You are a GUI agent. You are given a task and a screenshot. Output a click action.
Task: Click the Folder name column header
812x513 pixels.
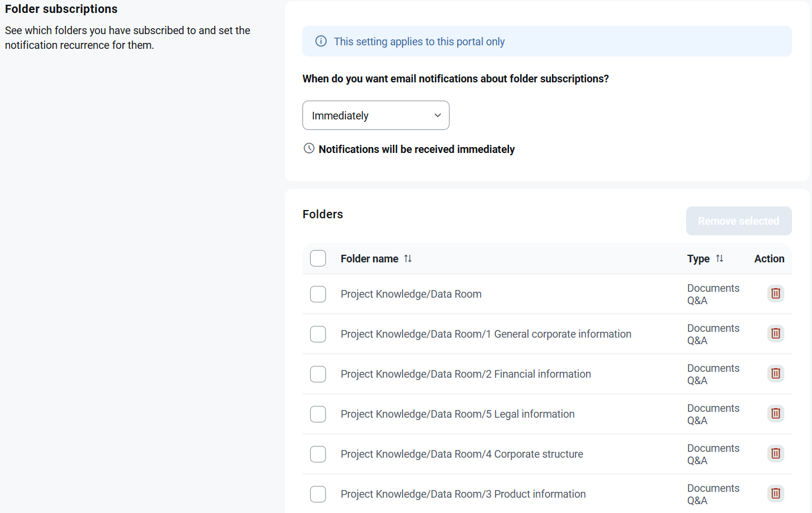tap(370, 259)
